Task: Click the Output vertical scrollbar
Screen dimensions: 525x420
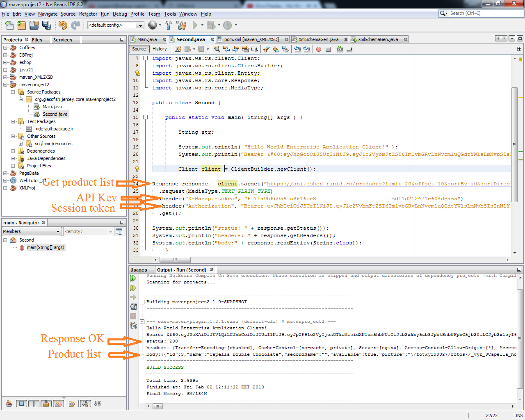Action: tap(520, 338)
